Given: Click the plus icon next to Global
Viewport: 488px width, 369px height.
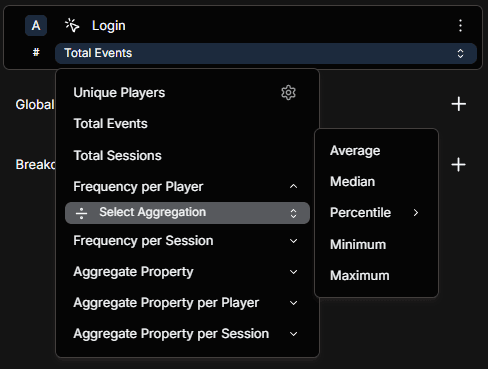Looking at the screenshot, I should (459, 104).
